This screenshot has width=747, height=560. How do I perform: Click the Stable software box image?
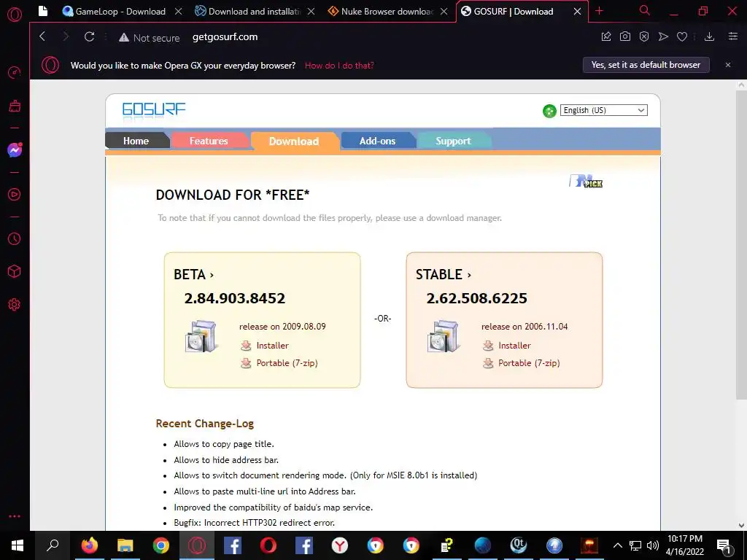(x=443, y=336)
